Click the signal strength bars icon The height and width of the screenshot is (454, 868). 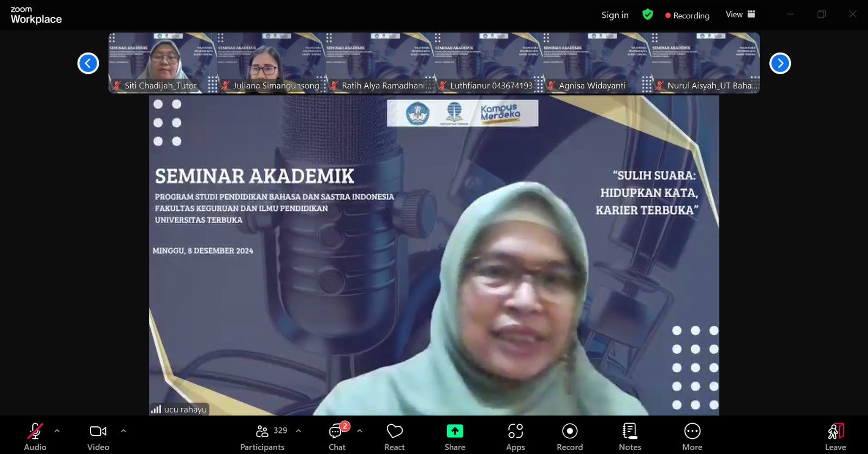click(156, 410)
